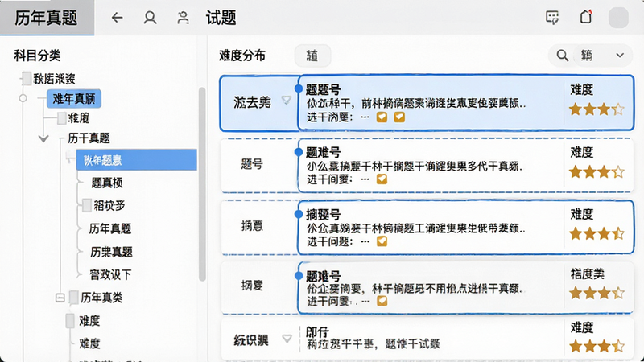This screenshot has height=362, width=644.
Task: Expand the triangle dropdown in the first row's left cell
Action: [287, 100]
